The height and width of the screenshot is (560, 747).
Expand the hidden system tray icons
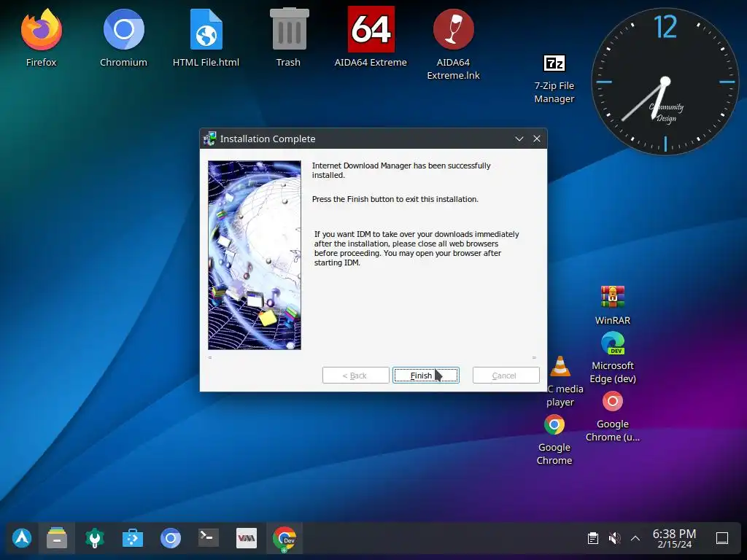635,538
